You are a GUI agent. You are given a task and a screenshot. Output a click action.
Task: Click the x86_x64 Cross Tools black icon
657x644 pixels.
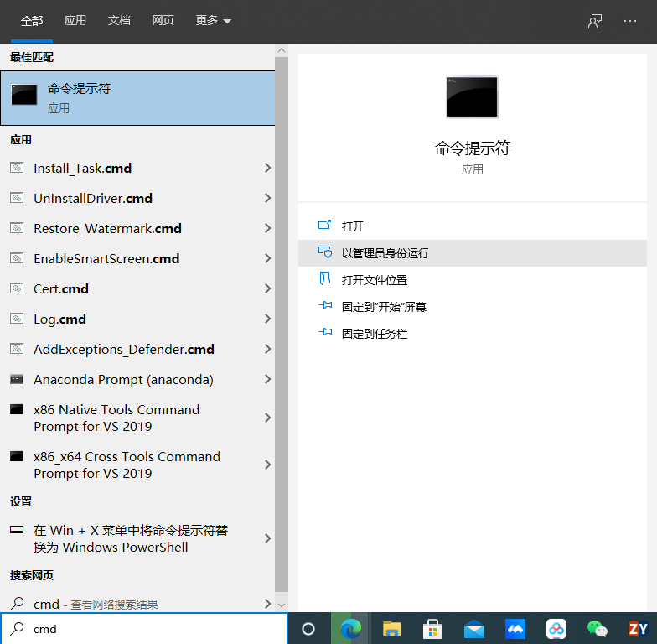[x=17, y=456]
